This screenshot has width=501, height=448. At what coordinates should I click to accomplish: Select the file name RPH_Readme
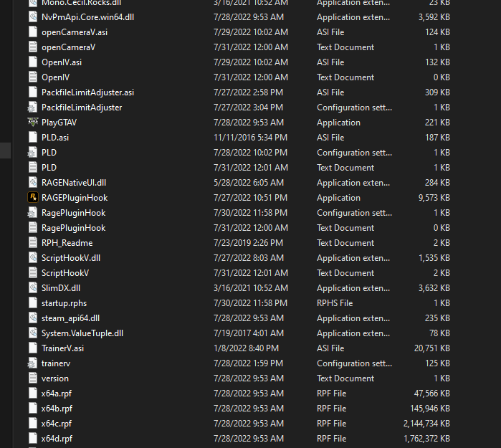point(67,243)
